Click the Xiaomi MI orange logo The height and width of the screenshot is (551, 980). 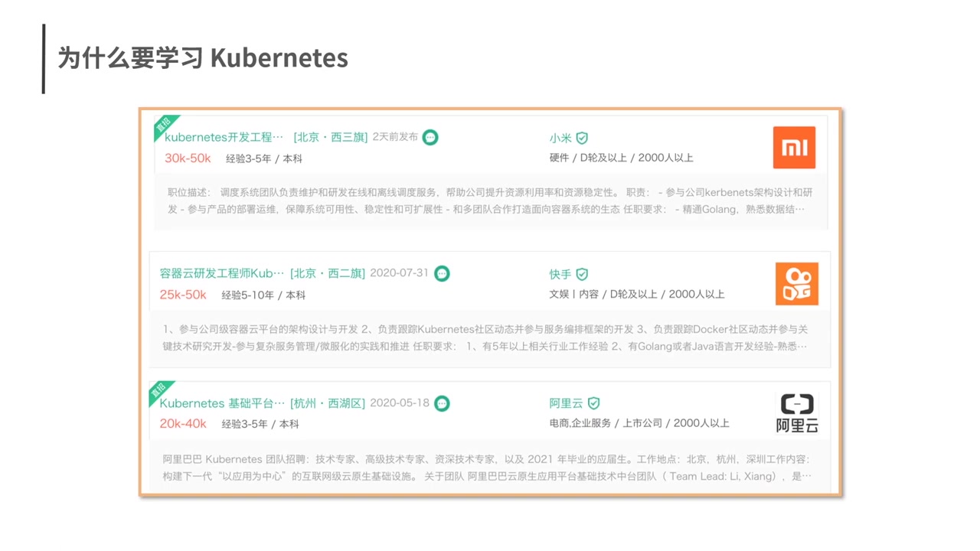coord(794,147)
